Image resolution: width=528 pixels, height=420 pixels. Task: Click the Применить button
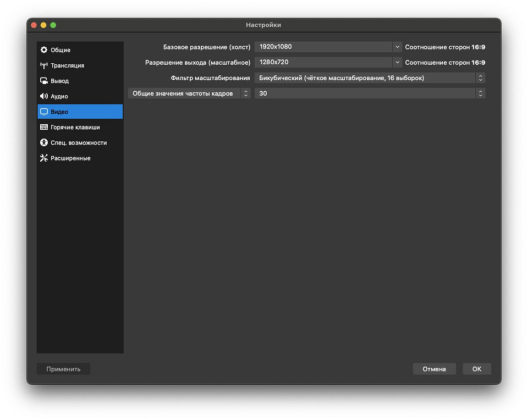(x=63, y=369)
